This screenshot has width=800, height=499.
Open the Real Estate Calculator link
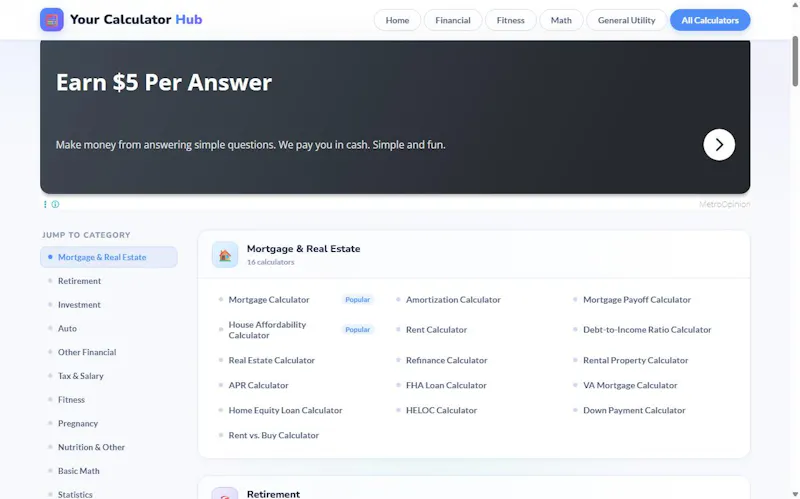(x=271, y=360)
